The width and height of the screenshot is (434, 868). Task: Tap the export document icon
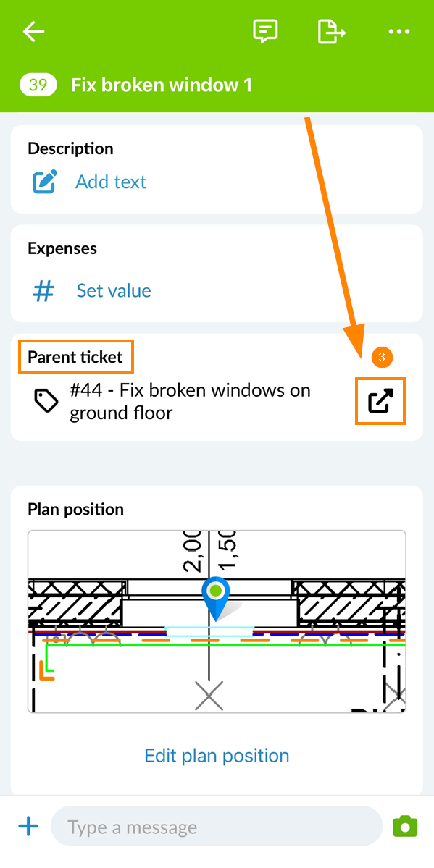[331, 32]
